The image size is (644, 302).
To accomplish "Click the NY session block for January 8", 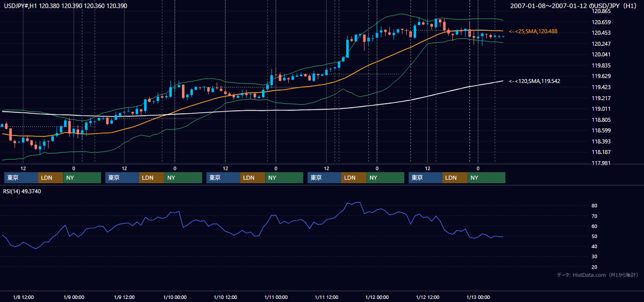I will pyautogui.click(x=82, y=178).
